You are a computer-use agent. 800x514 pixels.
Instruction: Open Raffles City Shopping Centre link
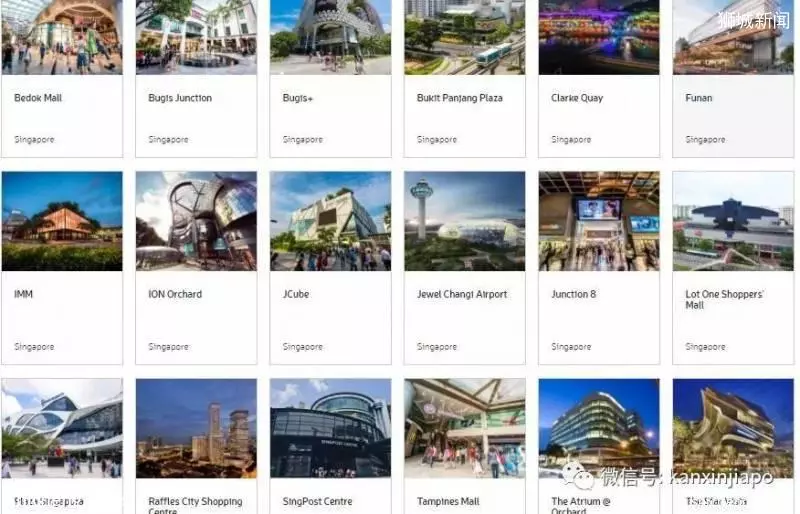point(195,506)
